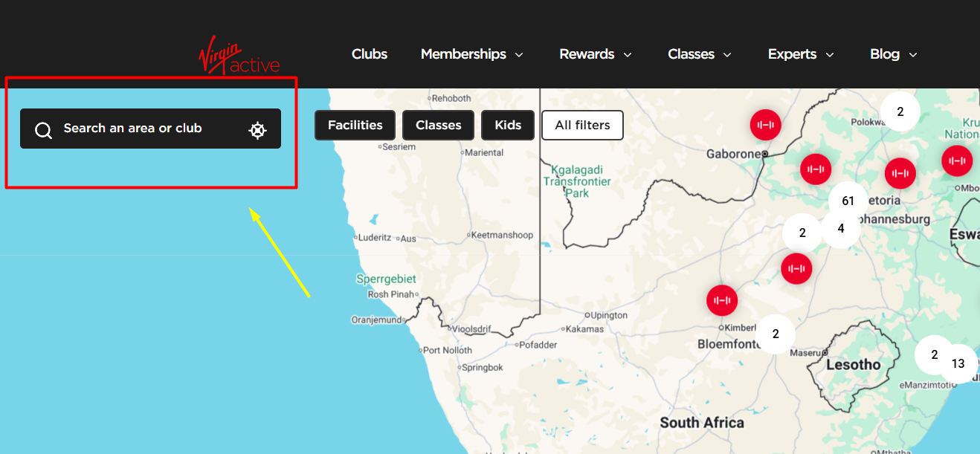Click the magnifying glass search icon
This screenshot has width=980, height=454.
point(43,129)
